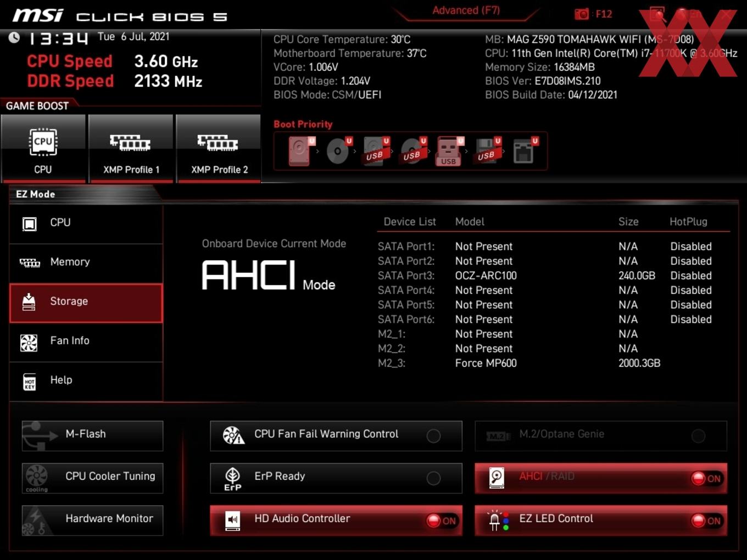
Task: Open the Fan Info section
Action: [x=86, y=341]
